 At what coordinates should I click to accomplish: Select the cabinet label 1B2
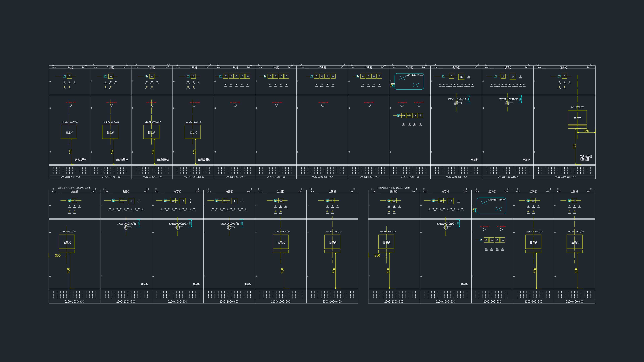coord(526,67)
